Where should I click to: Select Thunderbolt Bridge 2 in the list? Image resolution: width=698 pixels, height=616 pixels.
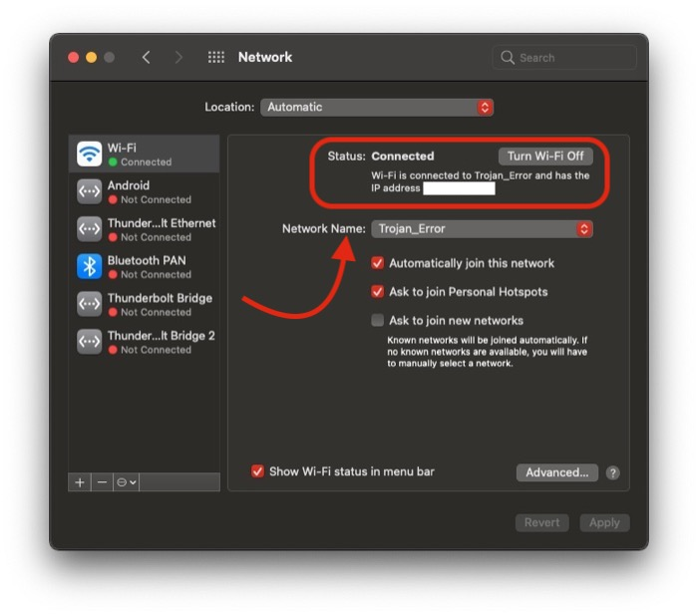(x=160, y=342)
